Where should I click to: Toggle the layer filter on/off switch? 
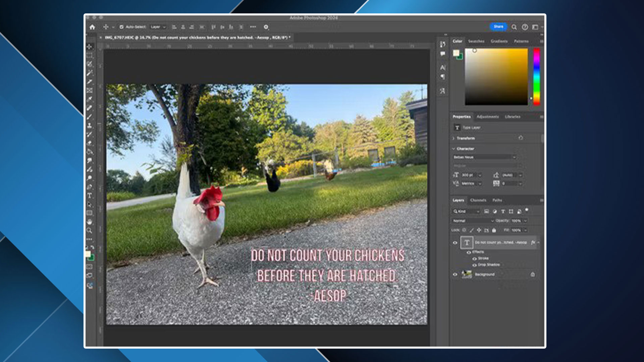coord(527,210)
